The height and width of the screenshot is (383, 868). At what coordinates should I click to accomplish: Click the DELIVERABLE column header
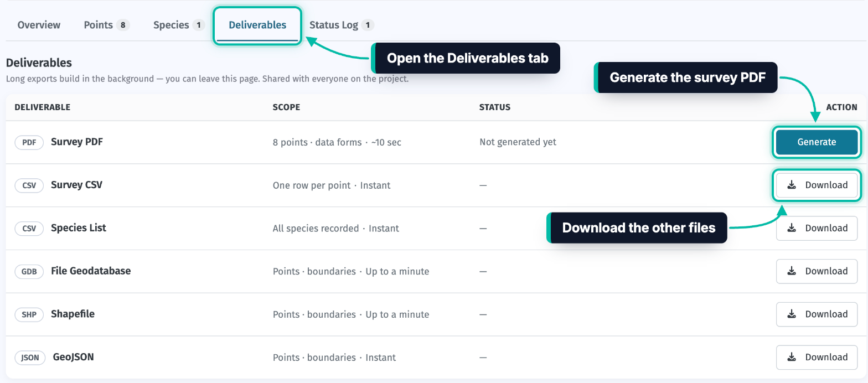coord(43,107)
